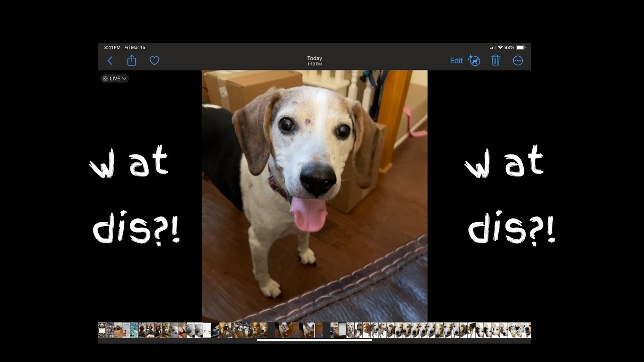Favorite this photo with the heart

[x=154, y=61]
